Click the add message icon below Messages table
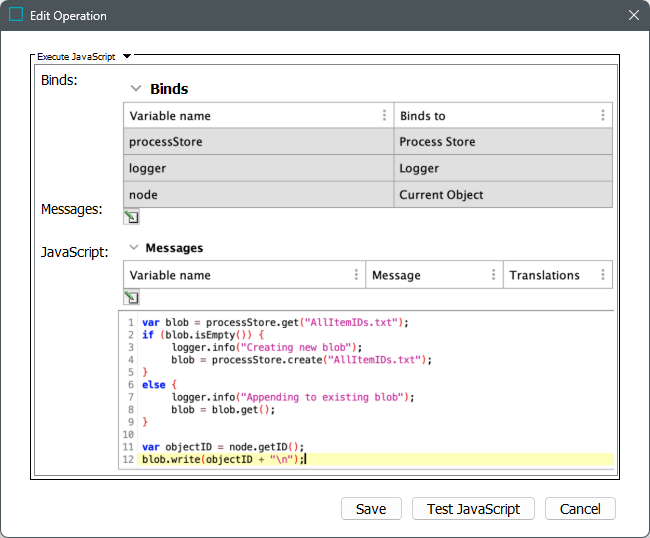650x538 pixels. click(131, 297)
